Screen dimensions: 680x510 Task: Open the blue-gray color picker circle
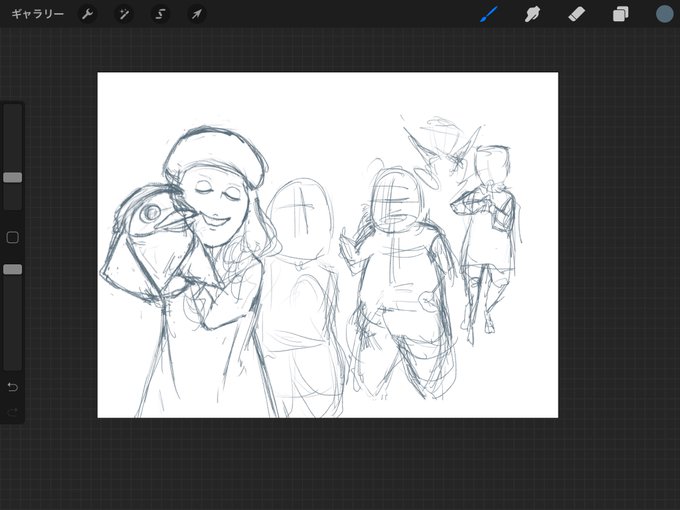click(x=664, y=14)
